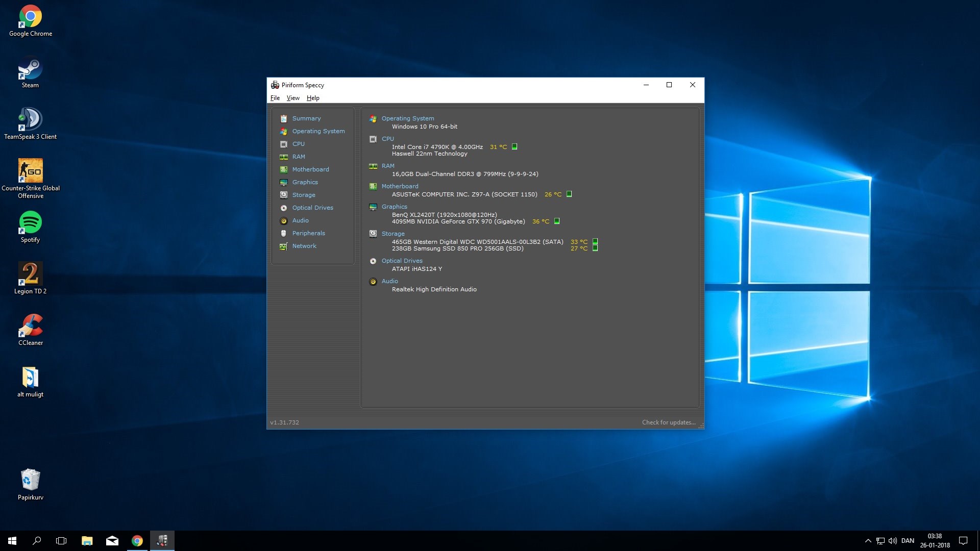Screen dimensions: 980x551
Task: Open the View menu
Action: click(293, 98)
